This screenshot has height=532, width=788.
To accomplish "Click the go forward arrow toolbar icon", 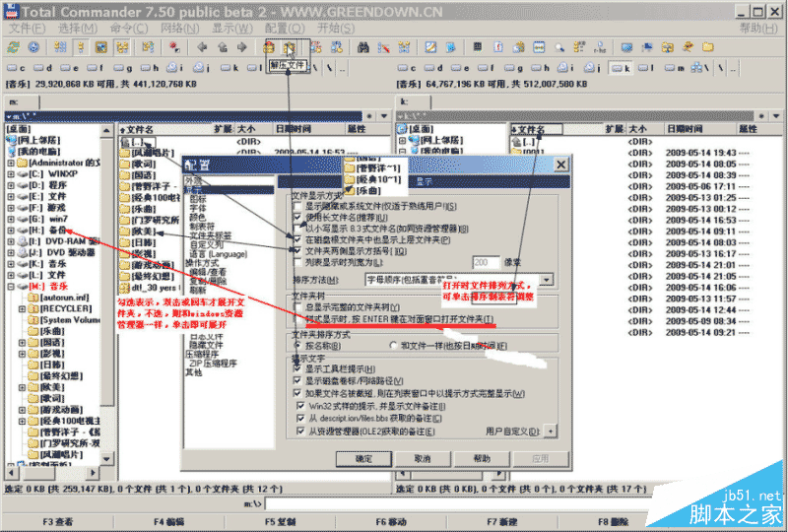I will click(242, 47).
